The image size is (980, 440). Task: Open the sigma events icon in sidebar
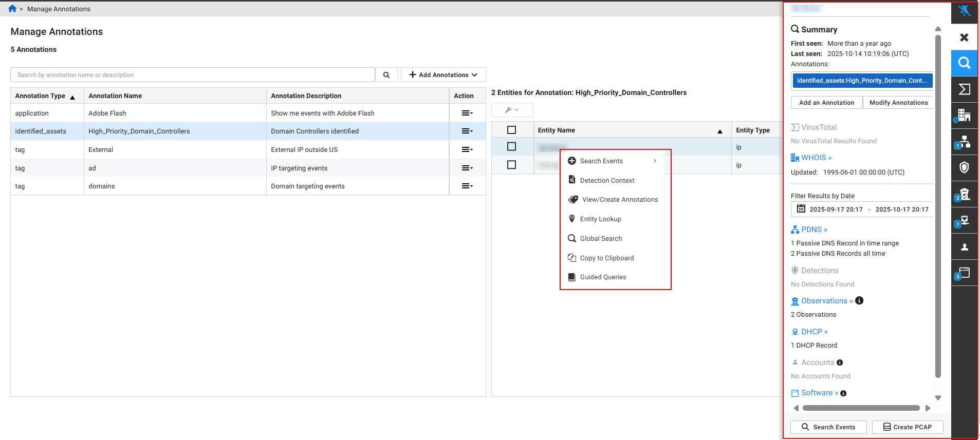coord(964,89)
